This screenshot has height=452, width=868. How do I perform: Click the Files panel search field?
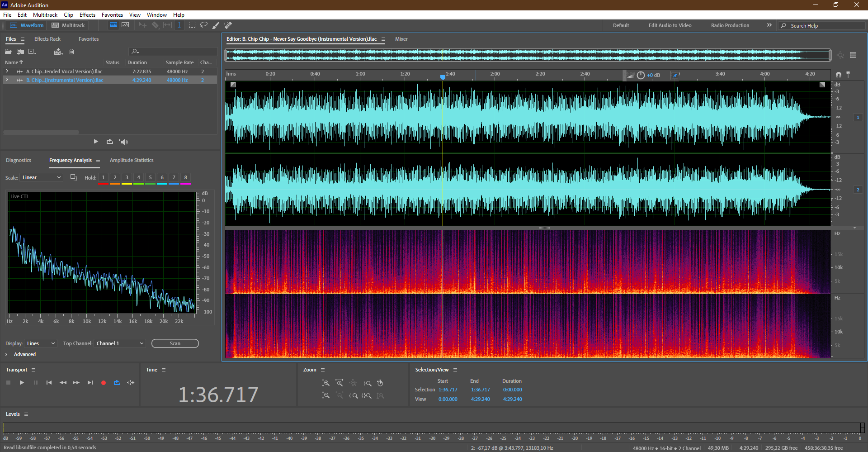(173, 52)
